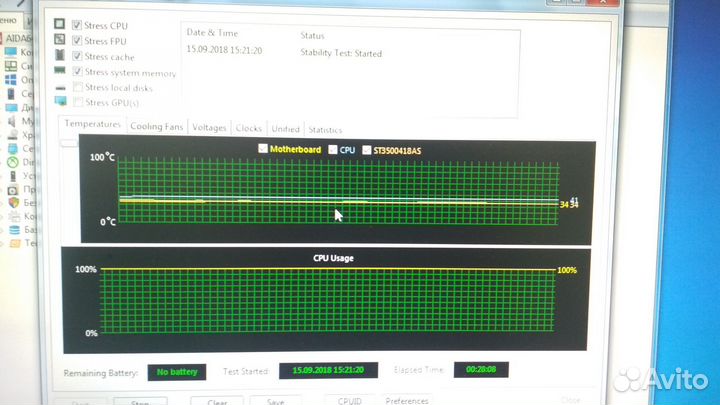Open the DirectX icon in the tree
The height and width of the screenshot is (405, 720).
coord(13,162)
